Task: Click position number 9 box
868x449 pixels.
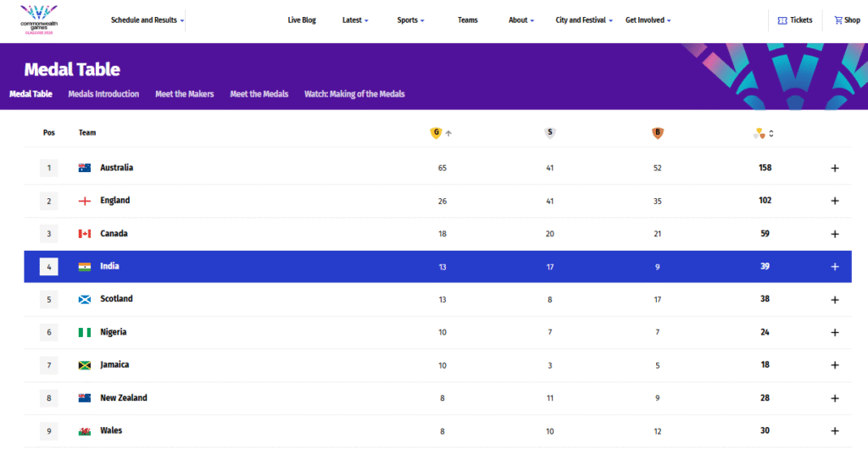Action: coord(48,430)
